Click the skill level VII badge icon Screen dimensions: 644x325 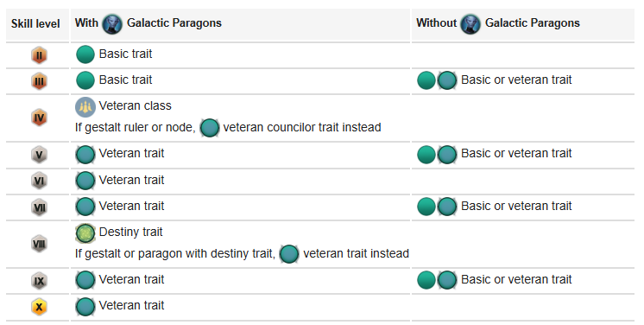tap(39, 207)
